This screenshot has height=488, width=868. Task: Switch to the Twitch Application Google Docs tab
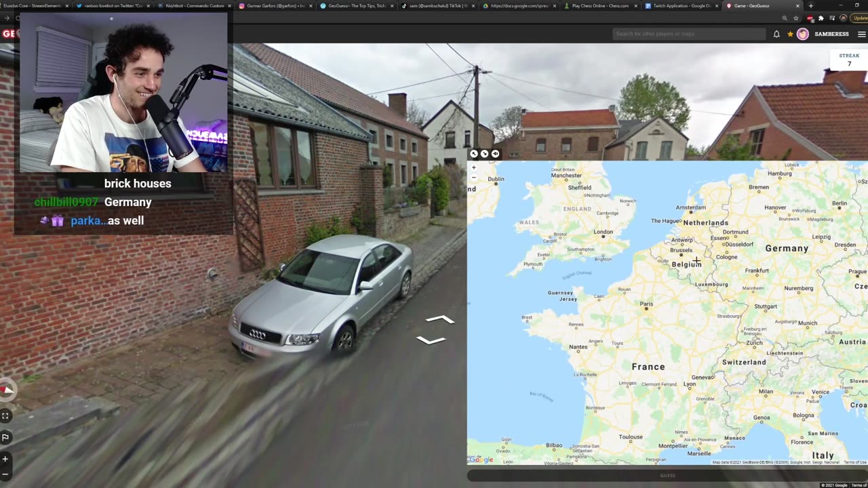(x=679, y=5)
